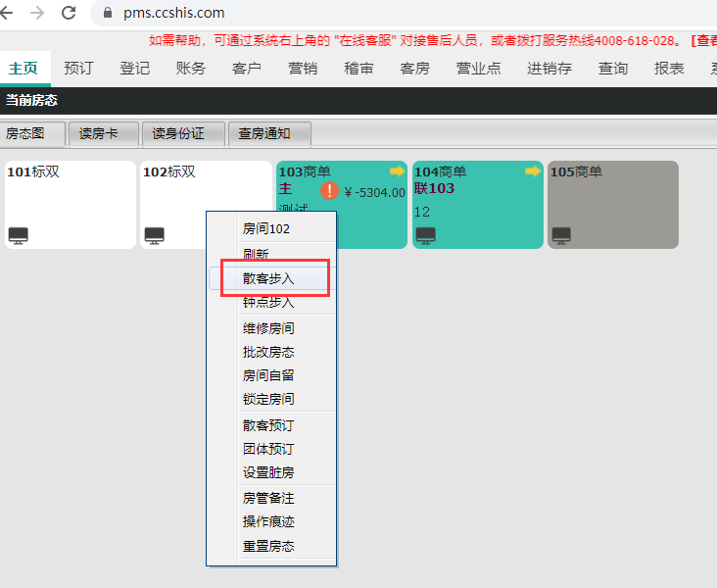
Task: Open the 登记 menu
Action: click(x=135, y=69)
